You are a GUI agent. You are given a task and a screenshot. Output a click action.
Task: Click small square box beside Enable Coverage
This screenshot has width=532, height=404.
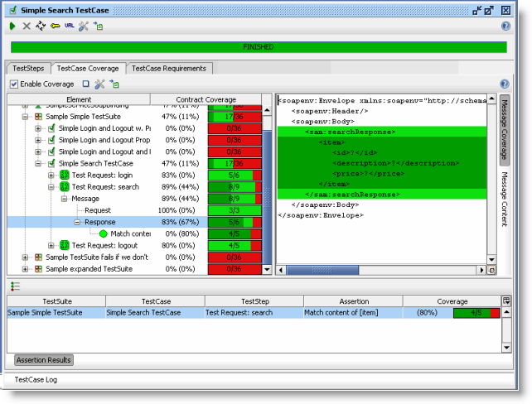pos(85,84)
